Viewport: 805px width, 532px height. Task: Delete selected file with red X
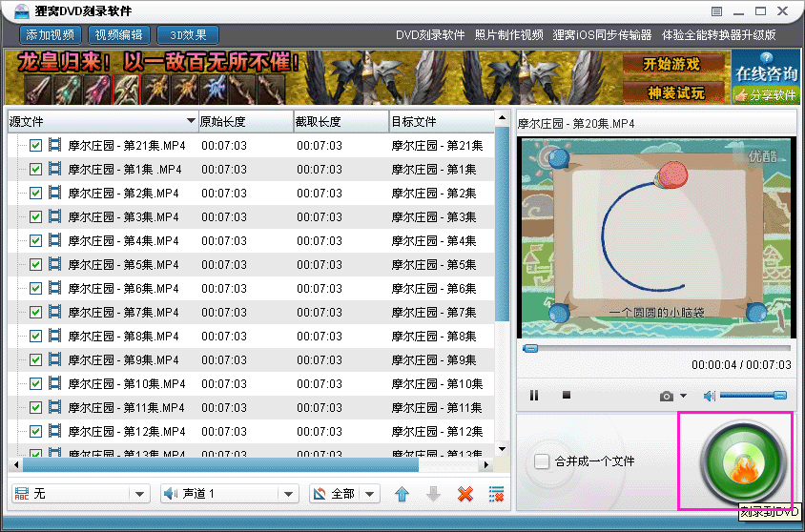pyautogui.click(x=465, y=494)
